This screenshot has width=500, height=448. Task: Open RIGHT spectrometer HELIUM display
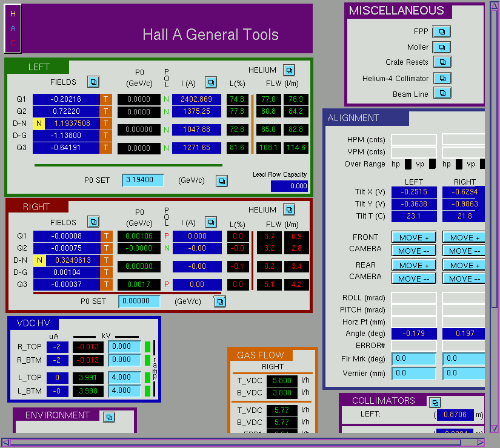(x=289, y=209)
